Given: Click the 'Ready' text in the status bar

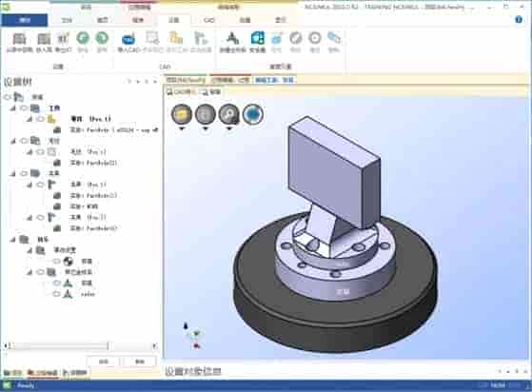Looking at the screenshot, I should (26, 385).
